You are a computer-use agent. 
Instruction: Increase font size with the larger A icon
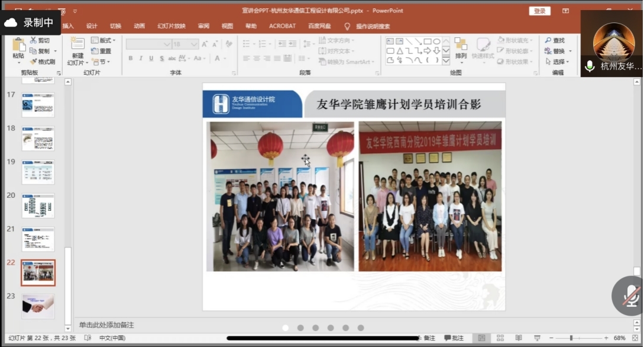click(x=205, y=44)
